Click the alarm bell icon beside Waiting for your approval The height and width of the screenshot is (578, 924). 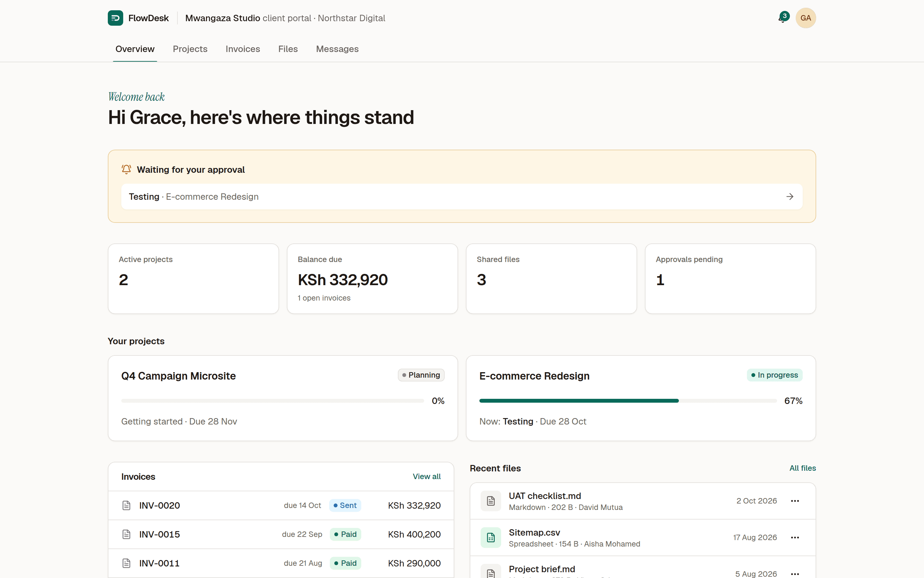[126, 169]
